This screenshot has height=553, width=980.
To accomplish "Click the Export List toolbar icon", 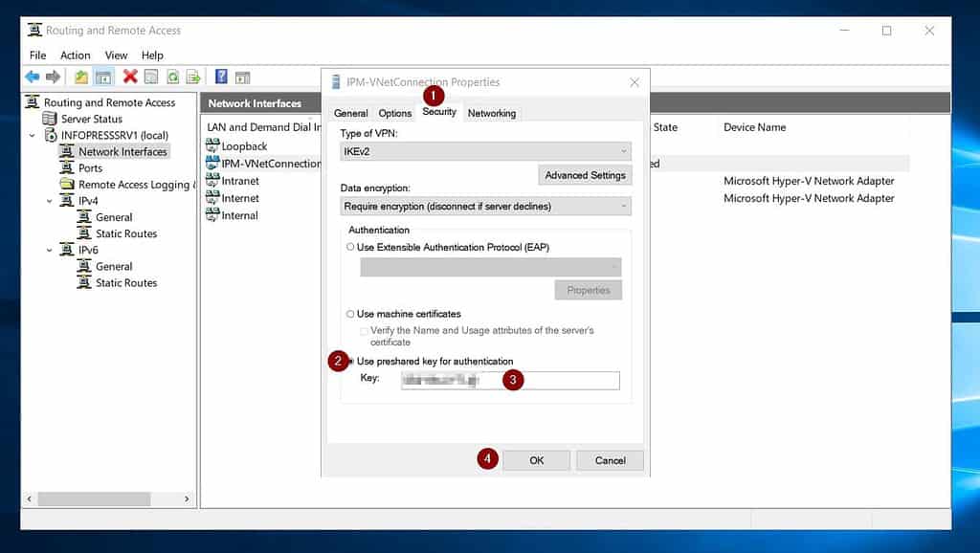I will point(193,77).
